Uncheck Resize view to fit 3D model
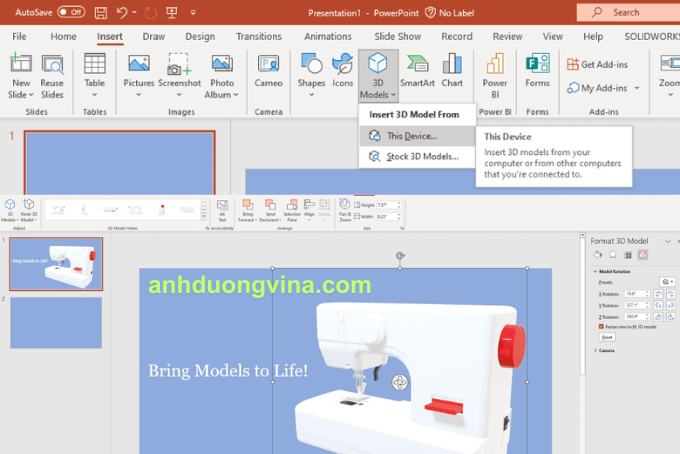680x454 pixels. [600, 326]
